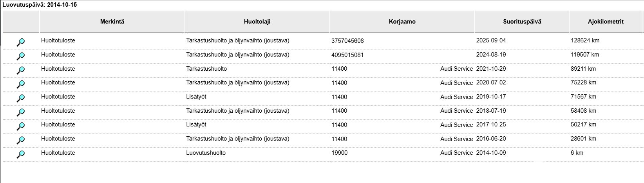Open magnifier for 2025-09-04 service record
Viewport: 644px width, 183px height.
pyautogui.click(x=21, y=42)
